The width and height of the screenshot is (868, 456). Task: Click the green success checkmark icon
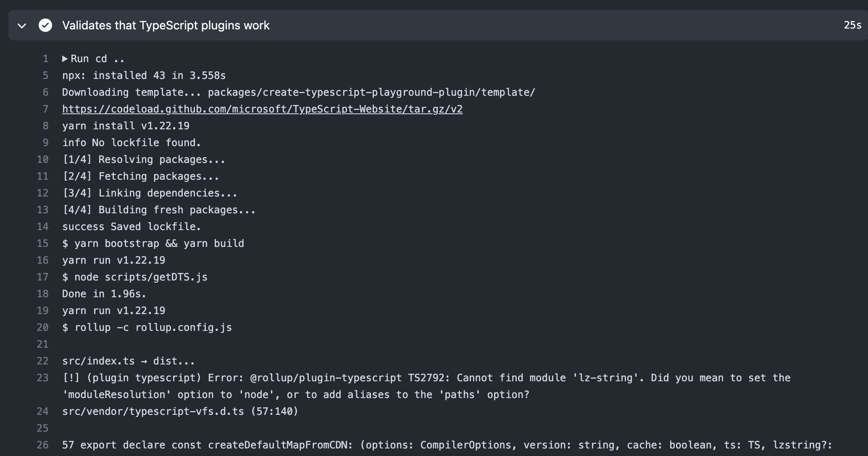[x=45, y=25]
